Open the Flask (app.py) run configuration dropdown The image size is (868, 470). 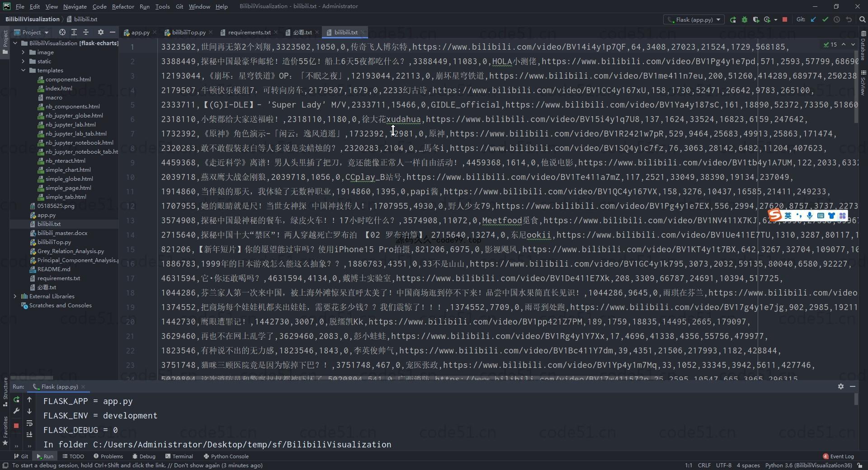[693, 19]
